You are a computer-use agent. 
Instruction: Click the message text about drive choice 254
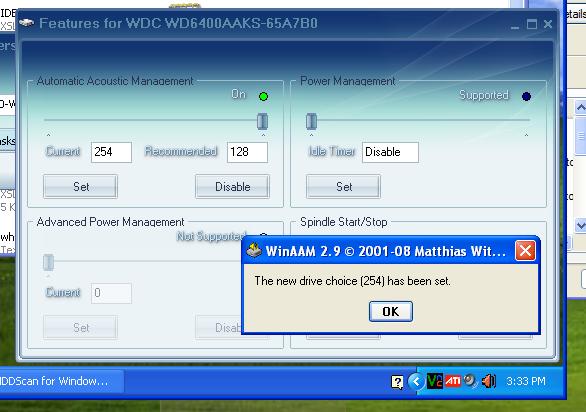point(352,281)
